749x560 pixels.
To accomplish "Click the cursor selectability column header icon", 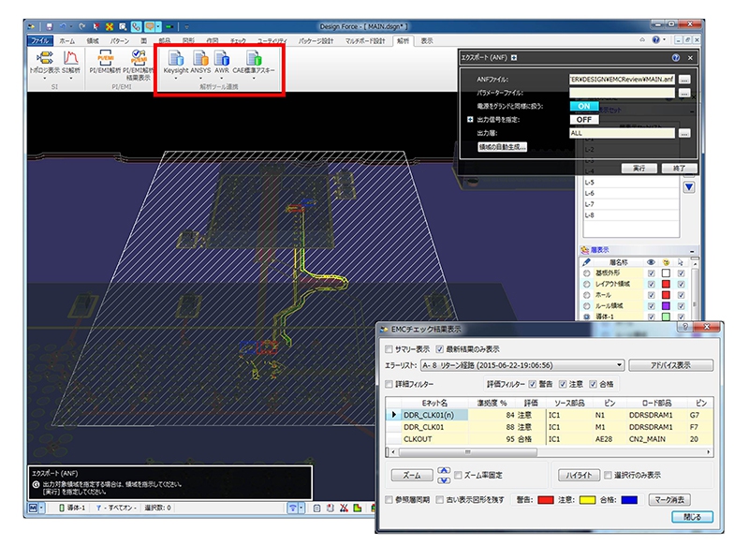I will 681,262.
